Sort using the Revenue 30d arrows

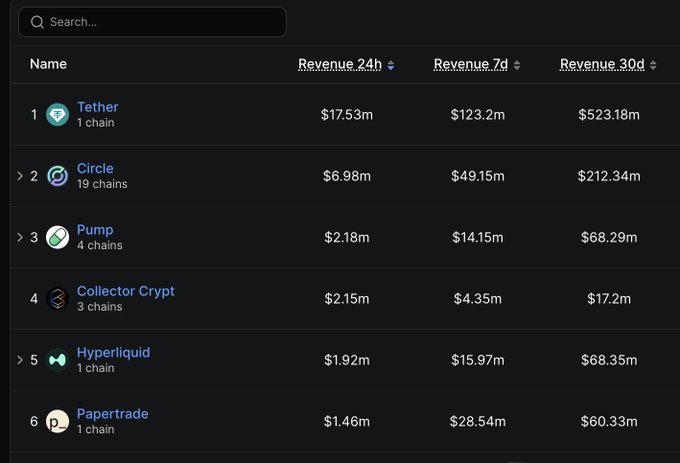coord(653,65)
